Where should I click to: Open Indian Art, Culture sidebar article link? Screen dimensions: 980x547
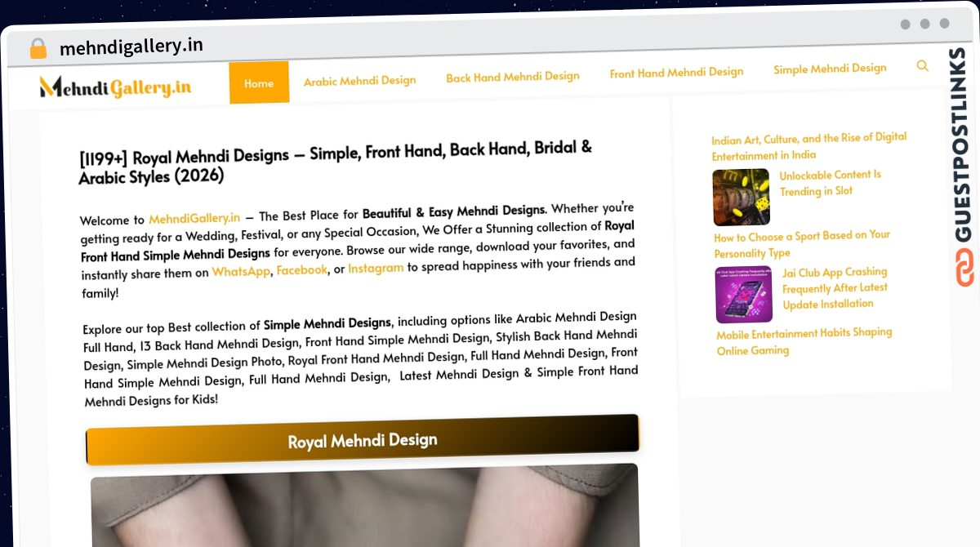pyautogui.click(x=809, y=146)
